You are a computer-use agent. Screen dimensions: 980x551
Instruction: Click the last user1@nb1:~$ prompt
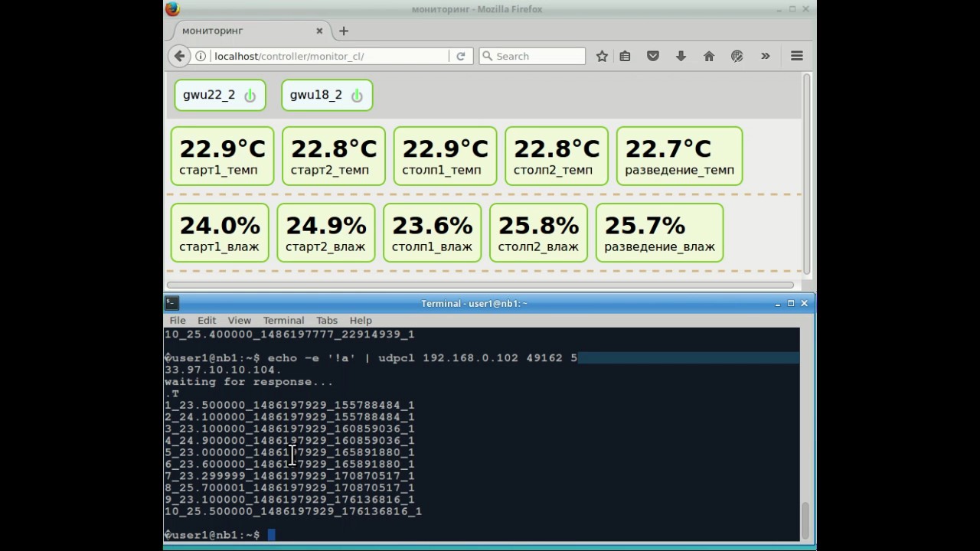pos(212,535)
